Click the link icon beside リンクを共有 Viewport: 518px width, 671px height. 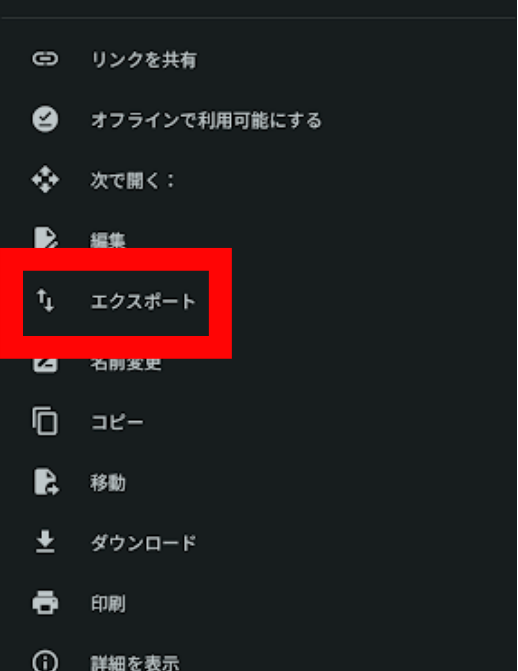click(x=45, y=59)
